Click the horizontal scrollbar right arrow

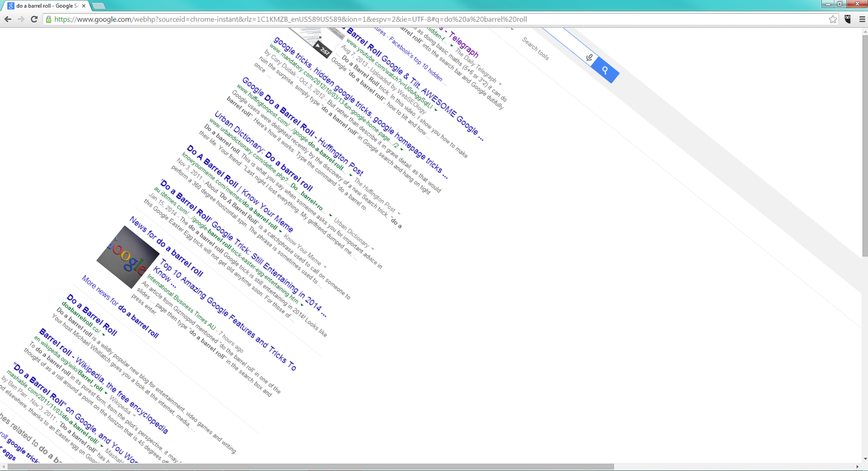[858, 467]
